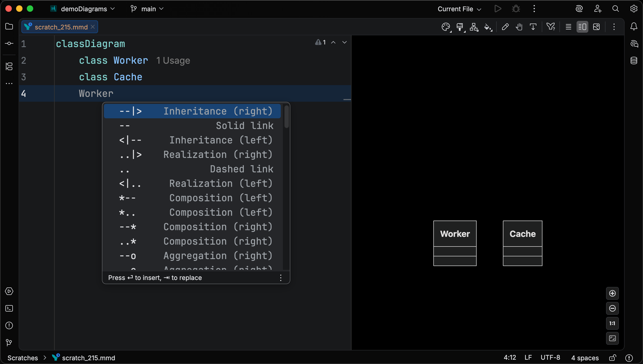
Task: Open editor toolbar more options menu
Action: [614, 27]
